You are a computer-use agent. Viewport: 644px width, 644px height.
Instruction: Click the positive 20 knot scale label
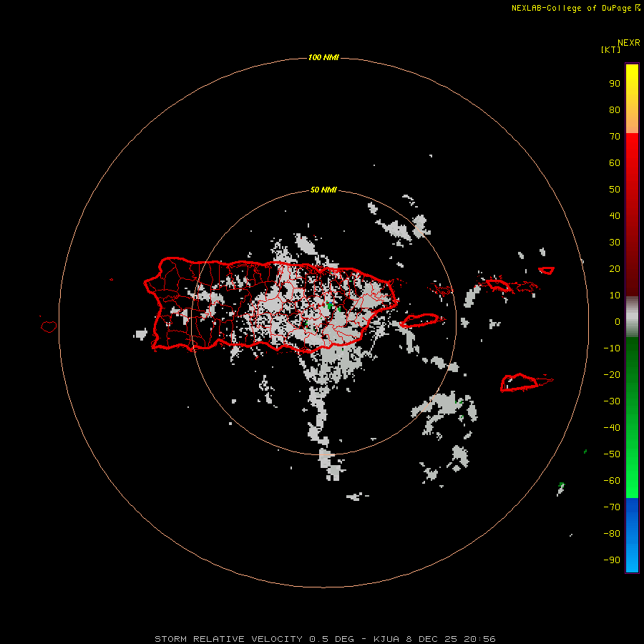[x=615, y=269]
